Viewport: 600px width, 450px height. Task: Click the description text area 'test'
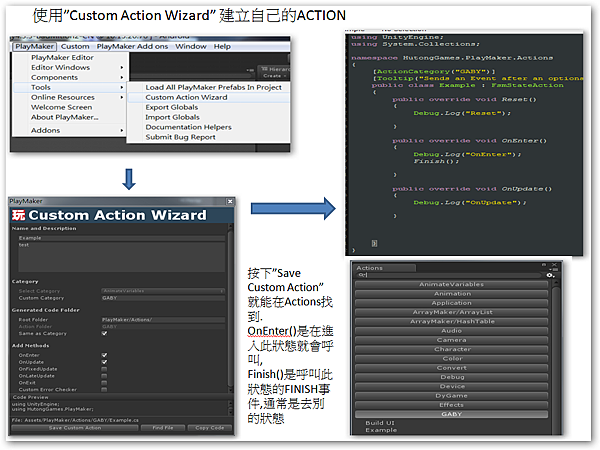tap(122, 257)
